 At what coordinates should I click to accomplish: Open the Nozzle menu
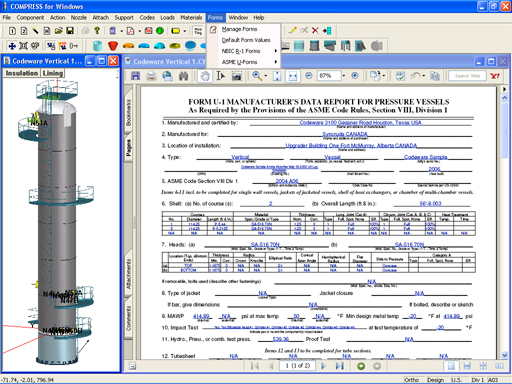click(x=78, y=17)
